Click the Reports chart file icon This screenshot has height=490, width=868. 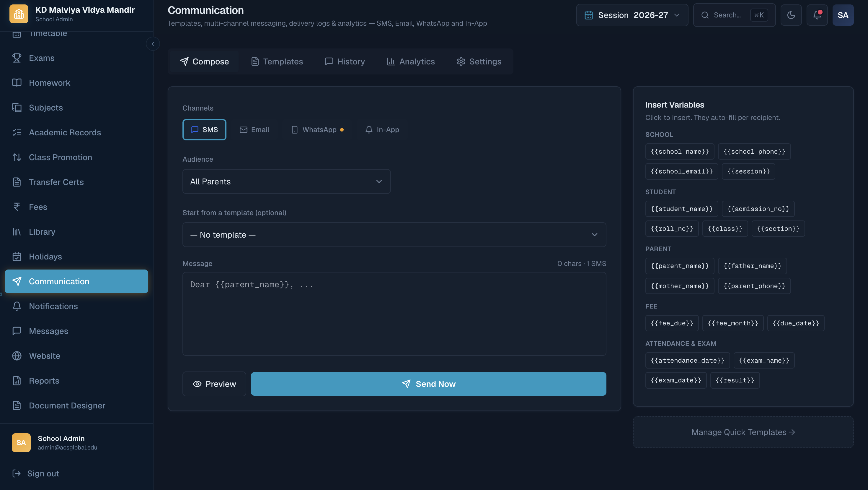tap(17, 381)
